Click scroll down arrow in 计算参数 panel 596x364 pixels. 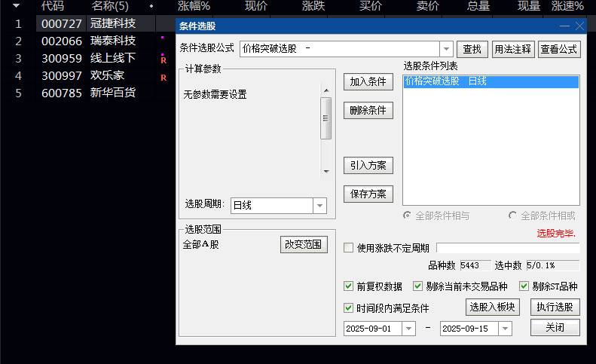point(326,172)
